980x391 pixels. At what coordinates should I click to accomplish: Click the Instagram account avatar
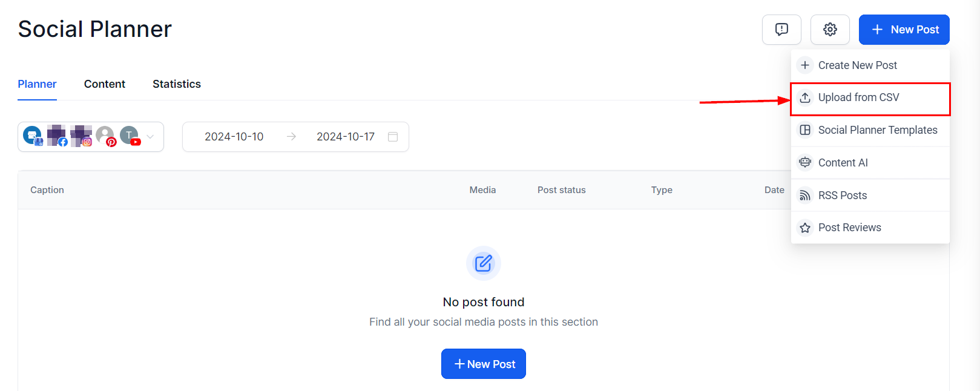click(x=81, y=136)
